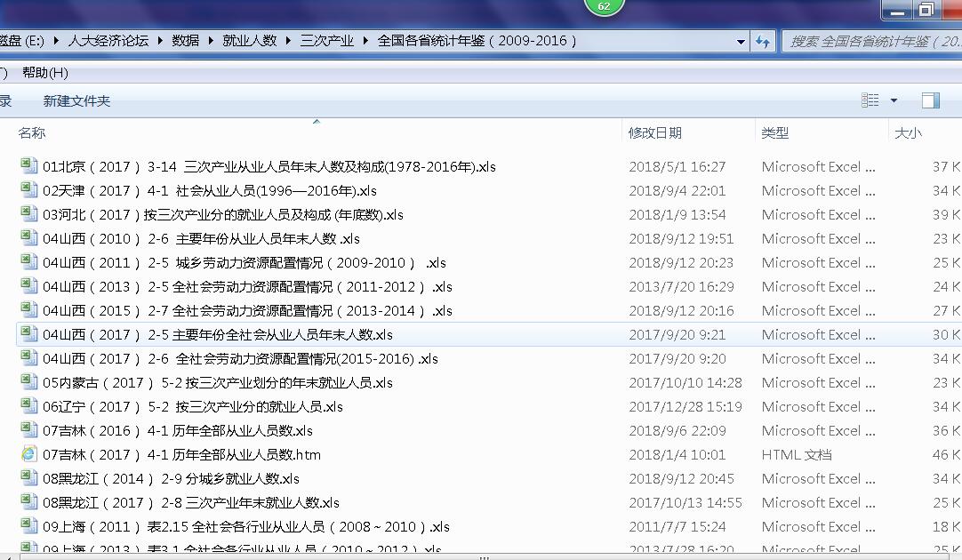Click 新建文件夹 toolbar button
Screen dimensions: 962x560
pyautogui.click(x=76, y=100)
